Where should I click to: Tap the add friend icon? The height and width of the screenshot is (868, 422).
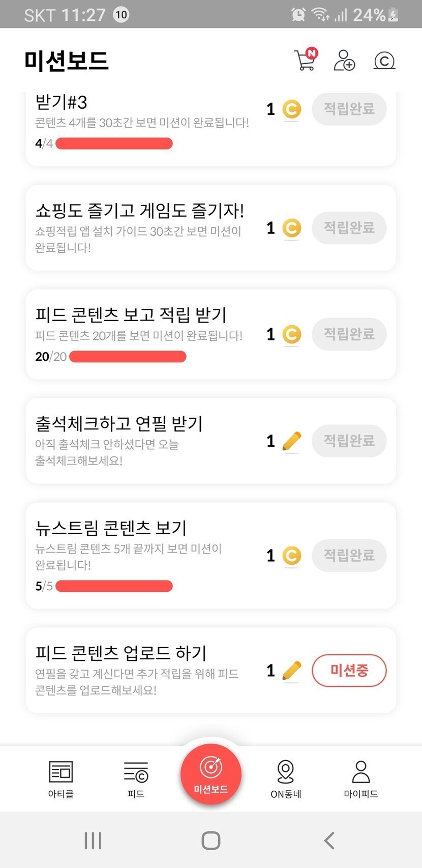[x=344, y=60]
